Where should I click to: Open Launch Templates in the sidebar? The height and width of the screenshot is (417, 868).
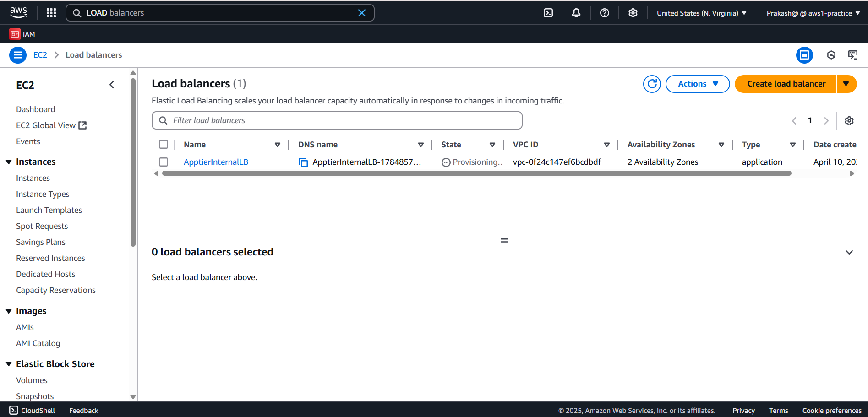click(x=49, y=210)
